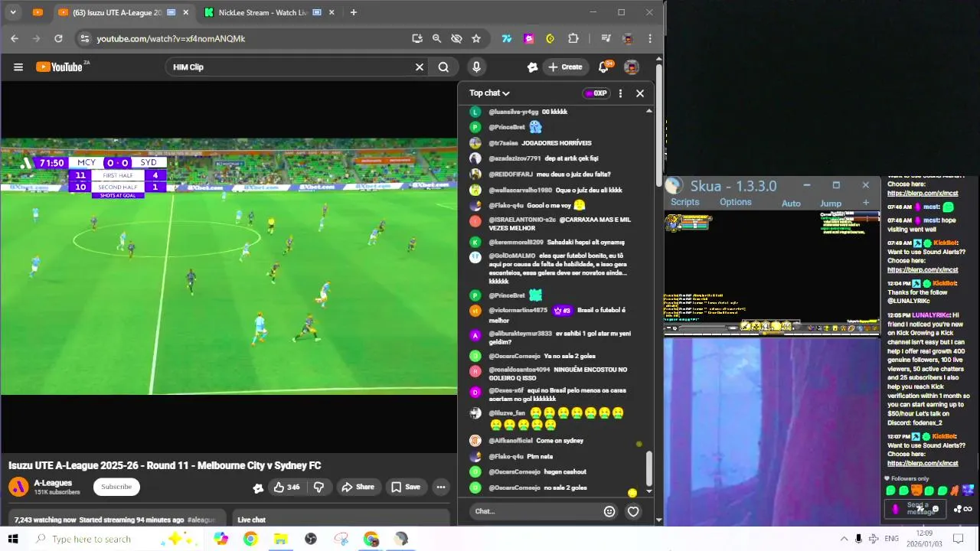Dislike the video with thumbs down

tap(318, 487)
